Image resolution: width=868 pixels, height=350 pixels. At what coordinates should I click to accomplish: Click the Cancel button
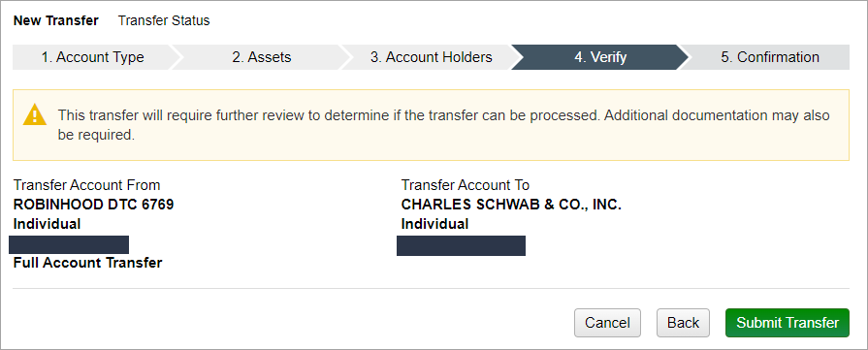(x=607, y=323)
